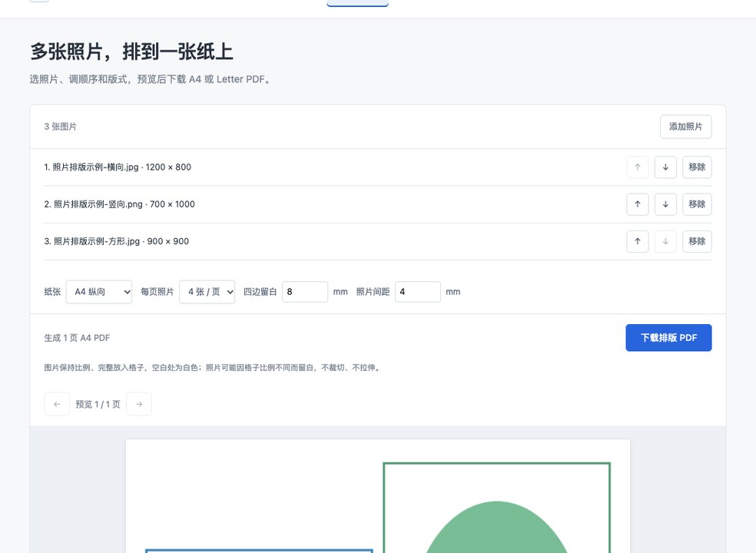Click the 生成 1 页 A4 PDF status text
The image size is (756, 553).
click(77, 338)
